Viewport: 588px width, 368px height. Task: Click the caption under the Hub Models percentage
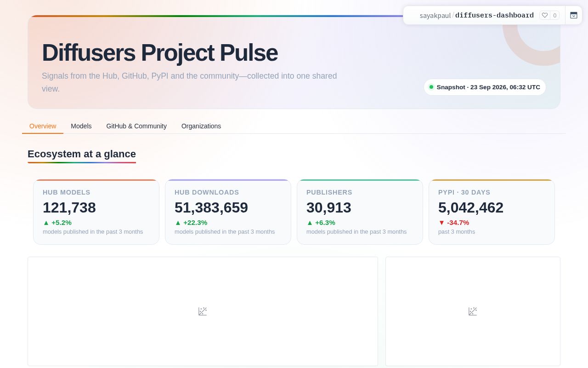click(93, 232)
